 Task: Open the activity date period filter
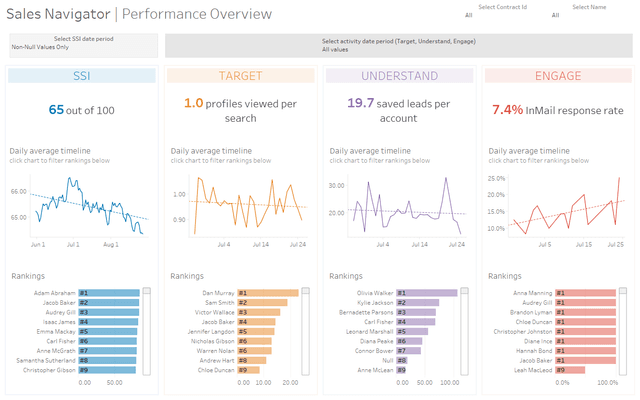(x=398, y=46)
